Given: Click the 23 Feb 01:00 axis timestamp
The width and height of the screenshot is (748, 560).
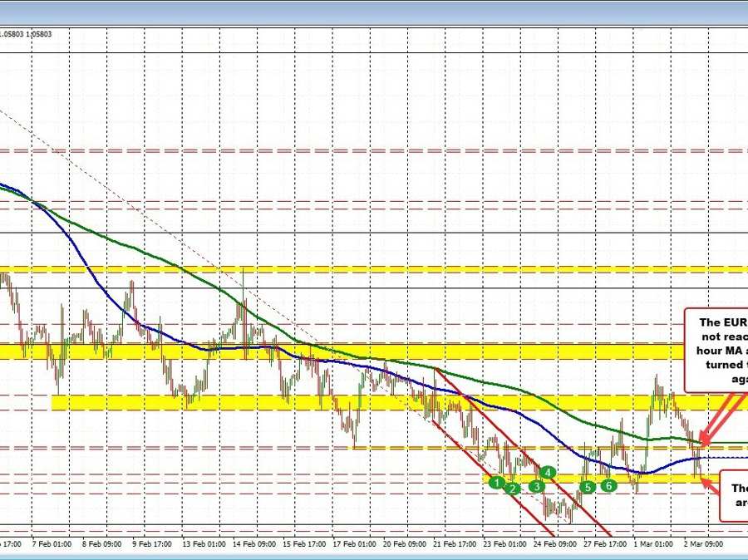Looking at the screenshot, I should tap(504, 544).
